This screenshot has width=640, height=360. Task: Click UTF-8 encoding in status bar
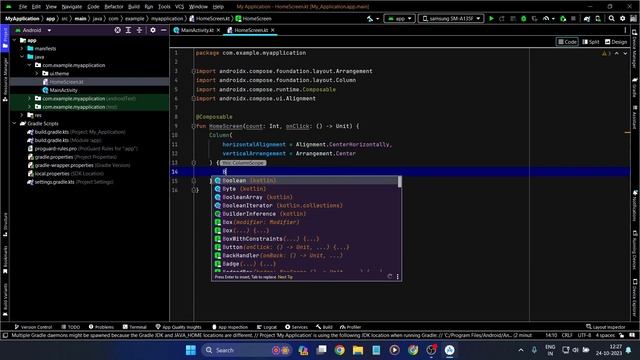point(584,335)
